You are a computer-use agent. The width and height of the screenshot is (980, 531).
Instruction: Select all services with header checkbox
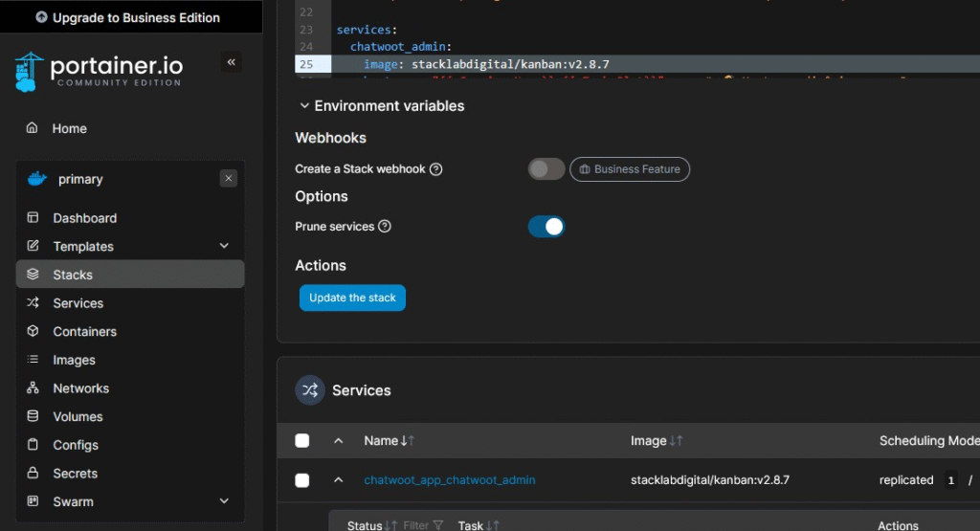point(302,441)
